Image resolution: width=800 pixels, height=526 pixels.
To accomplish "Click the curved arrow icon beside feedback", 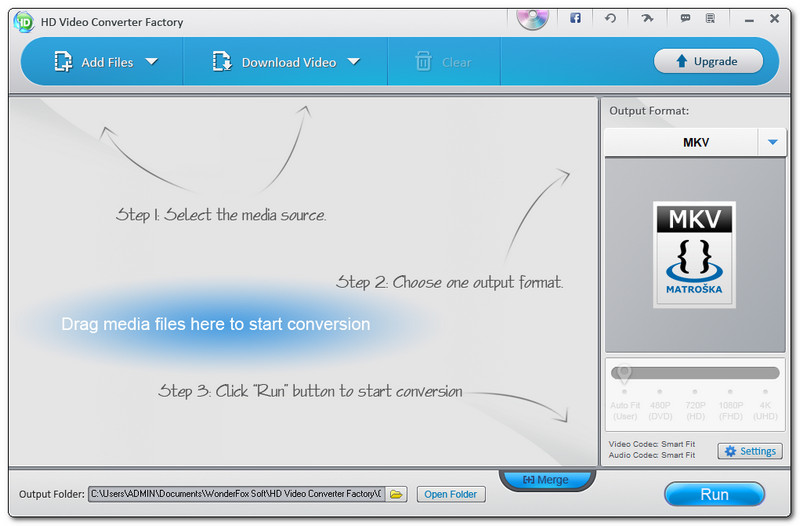I will point(645,19).
